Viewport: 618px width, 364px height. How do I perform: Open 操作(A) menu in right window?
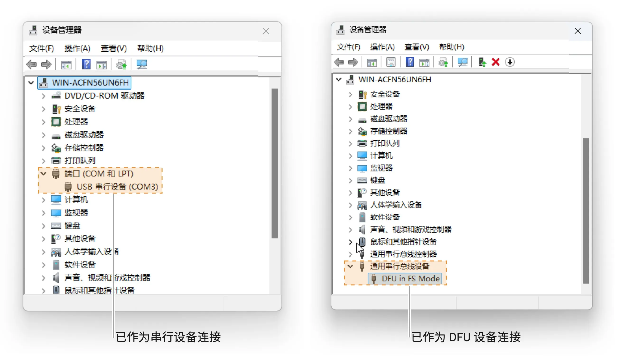pos(382,47)
